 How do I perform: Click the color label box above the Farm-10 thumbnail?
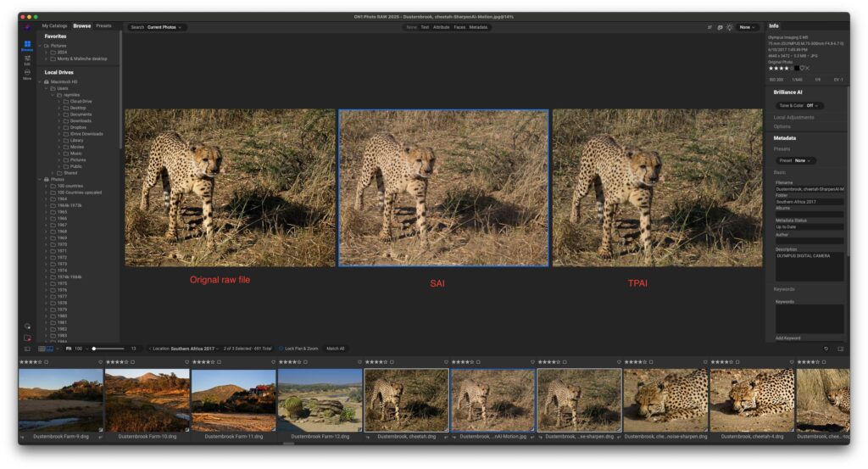pyautogui.click(x=133, y=362)
